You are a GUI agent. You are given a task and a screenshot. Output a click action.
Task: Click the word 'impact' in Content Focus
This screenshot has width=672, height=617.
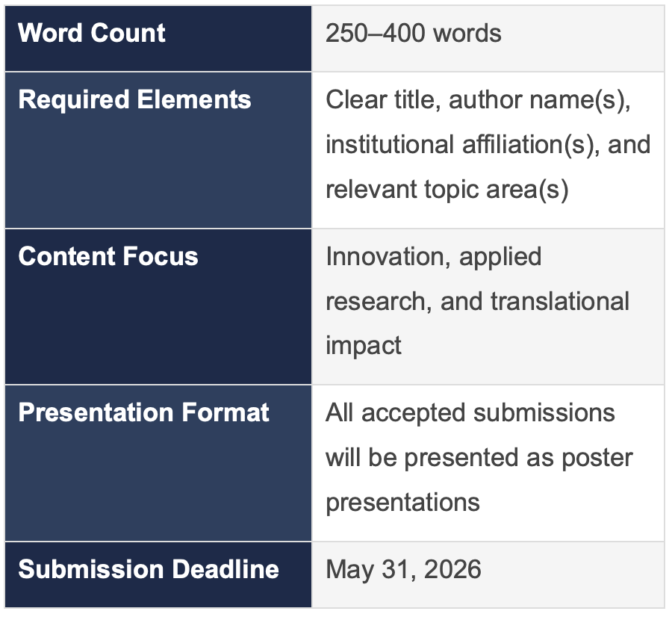coord(364,346)
